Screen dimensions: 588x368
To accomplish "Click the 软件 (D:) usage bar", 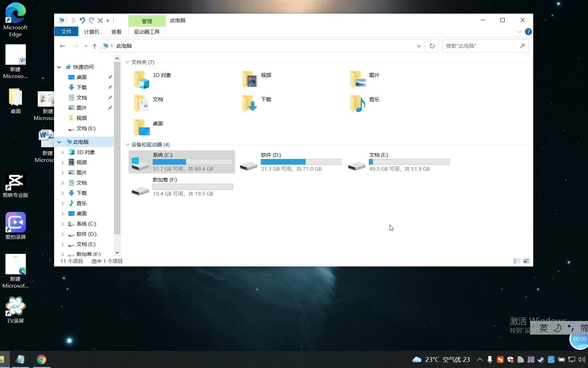I will click(x=301, y=162).
